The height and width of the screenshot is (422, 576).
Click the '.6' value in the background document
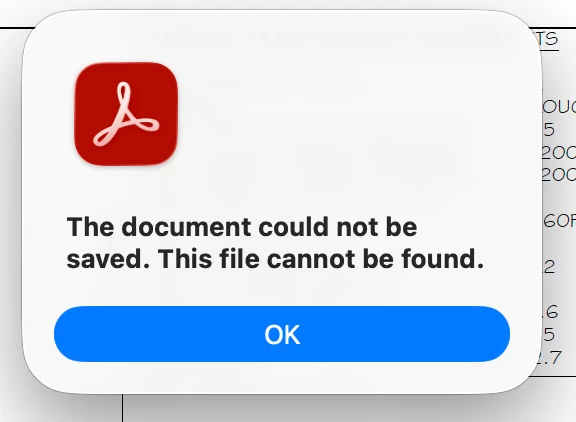point(550,312)
